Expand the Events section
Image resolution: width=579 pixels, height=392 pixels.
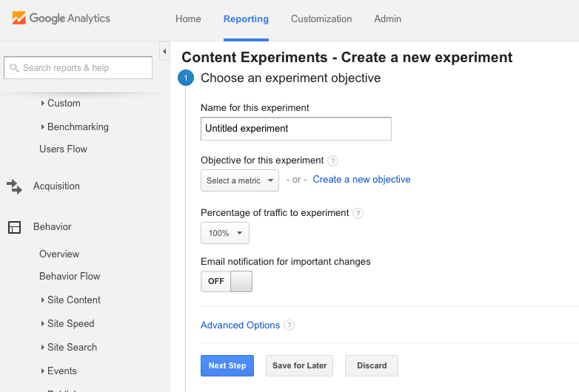[58, 371]
